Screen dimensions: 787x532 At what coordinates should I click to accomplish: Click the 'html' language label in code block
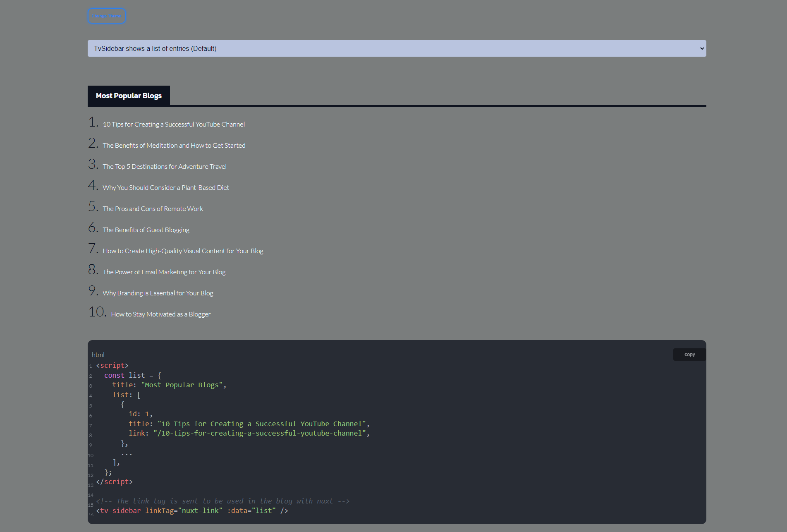[98, 355]
